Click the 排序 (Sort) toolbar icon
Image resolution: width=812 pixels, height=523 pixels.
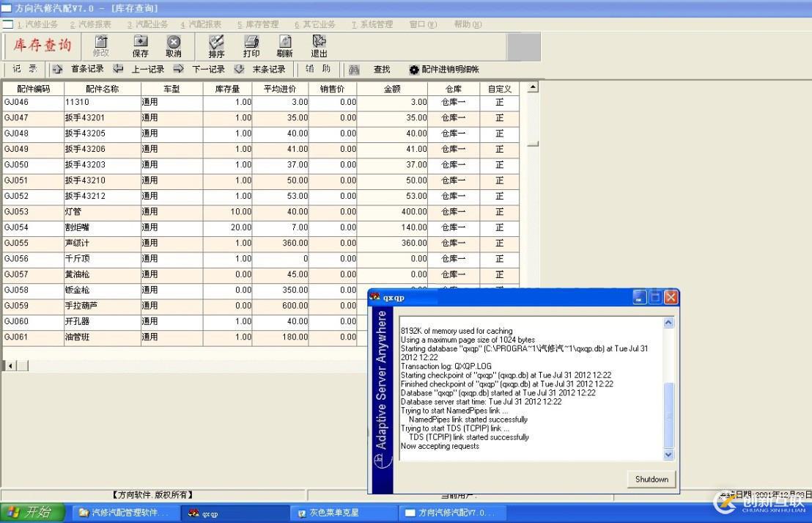pyautogui.click(x=216, y=46)
